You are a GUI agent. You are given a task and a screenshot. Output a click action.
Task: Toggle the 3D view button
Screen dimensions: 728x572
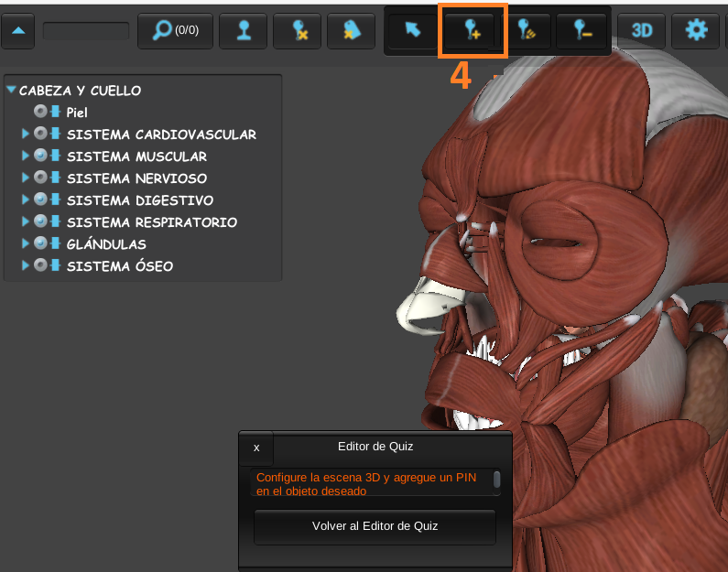(642, 31)
